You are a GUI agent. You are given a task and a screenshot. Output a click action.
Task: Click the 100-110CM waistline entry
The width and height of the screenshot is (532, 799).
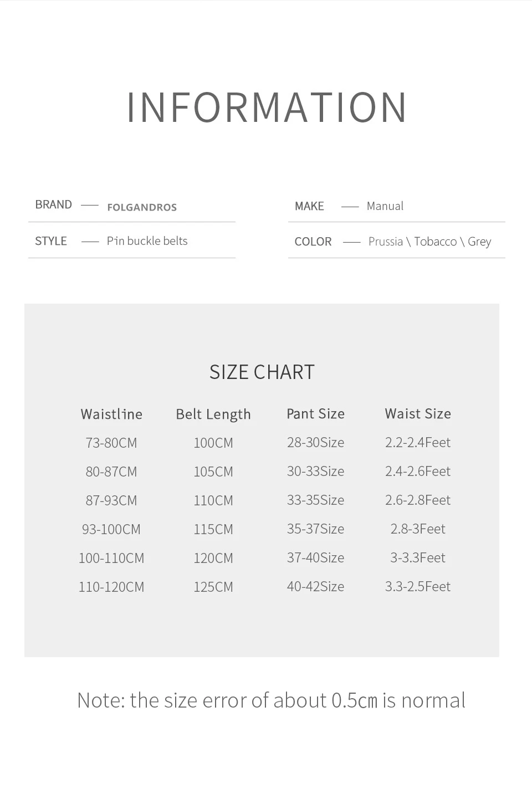(x=111, y=558)
